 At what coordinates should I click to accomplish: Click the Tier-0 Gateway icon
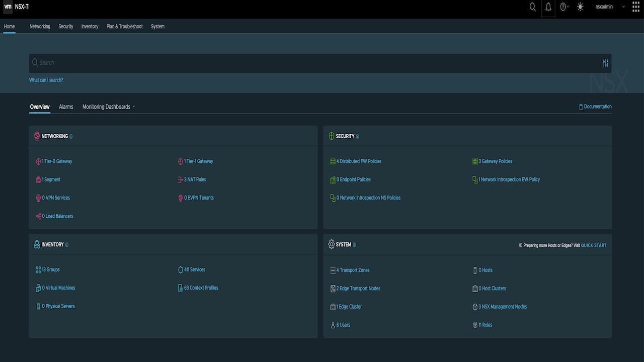[x=38, y=161]
